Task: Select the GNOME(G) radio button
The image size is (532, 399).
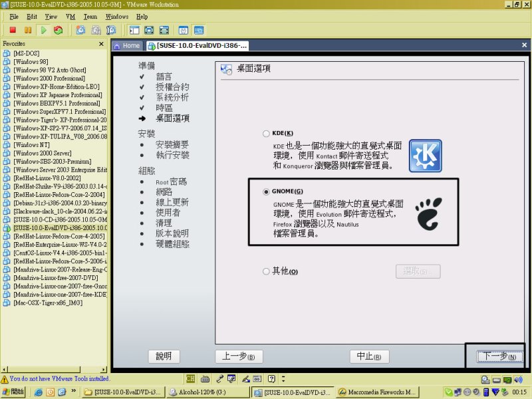Action: [266, 192]
